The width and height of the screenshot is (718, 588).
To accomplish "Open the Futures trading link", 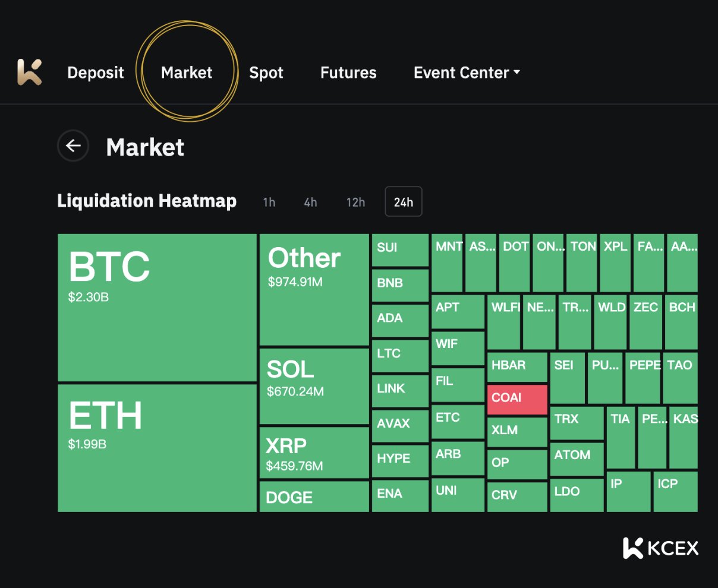I will (348, 72).
